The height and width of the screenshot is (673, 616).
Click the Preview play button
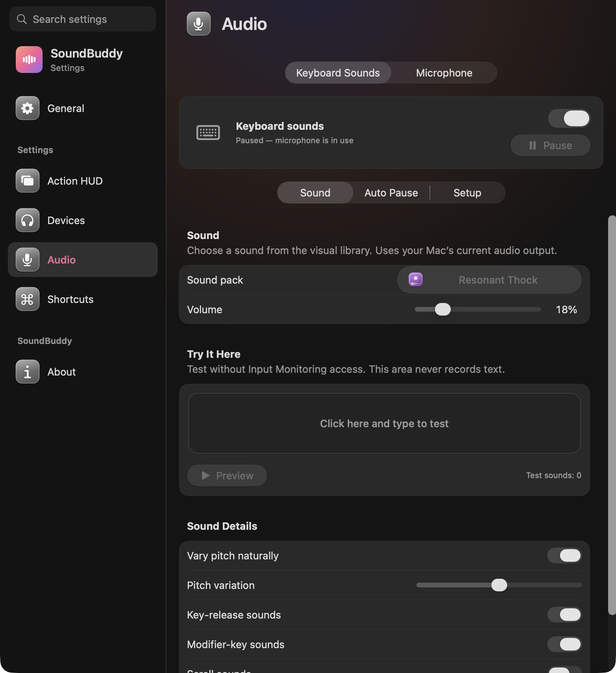[227, 475]
